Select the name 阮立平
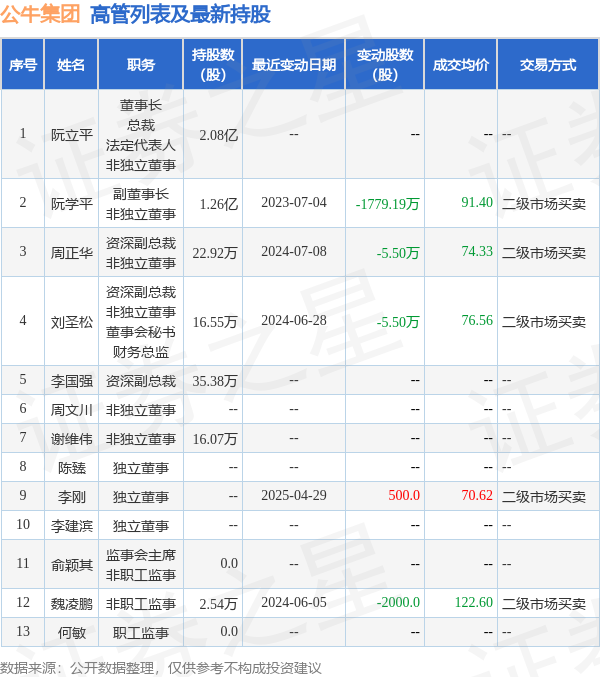The image size is (600, 677). click(x=72, y=135)
